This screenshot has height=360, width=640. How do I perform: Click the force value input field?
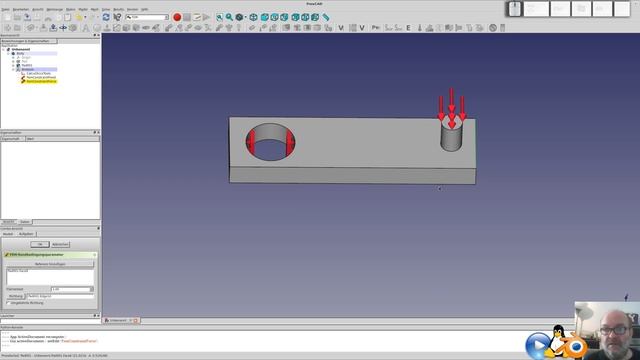click(70, 289)
